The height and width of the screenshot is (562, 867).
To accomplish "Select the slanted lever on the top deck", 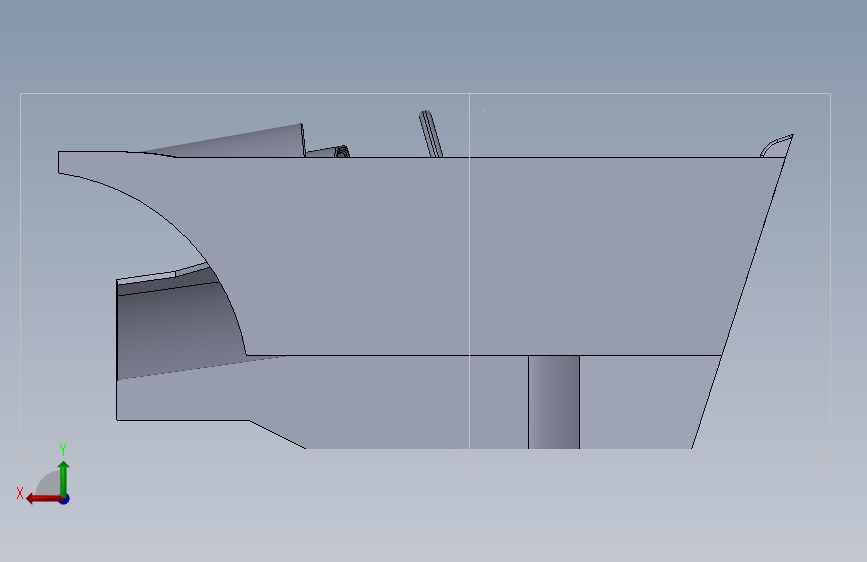I will [x=431, y=133].
